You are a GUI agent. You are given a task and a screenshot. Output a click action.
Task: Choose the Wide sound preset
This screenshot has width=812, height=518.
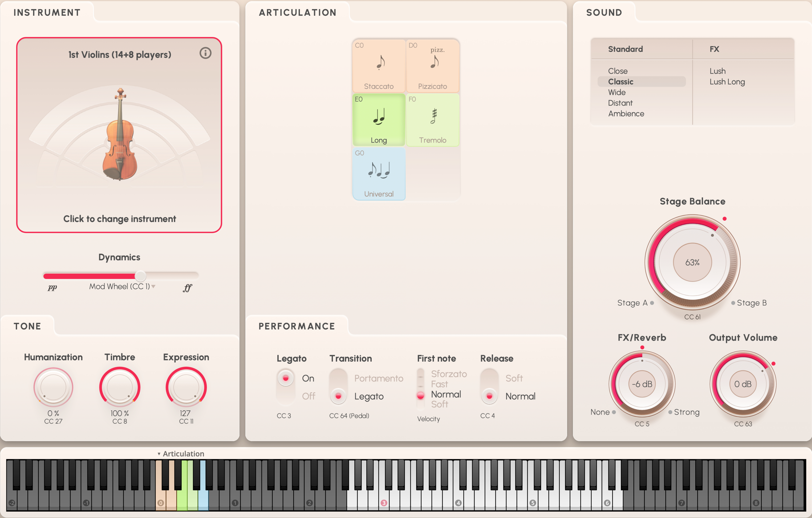[617, 92]
